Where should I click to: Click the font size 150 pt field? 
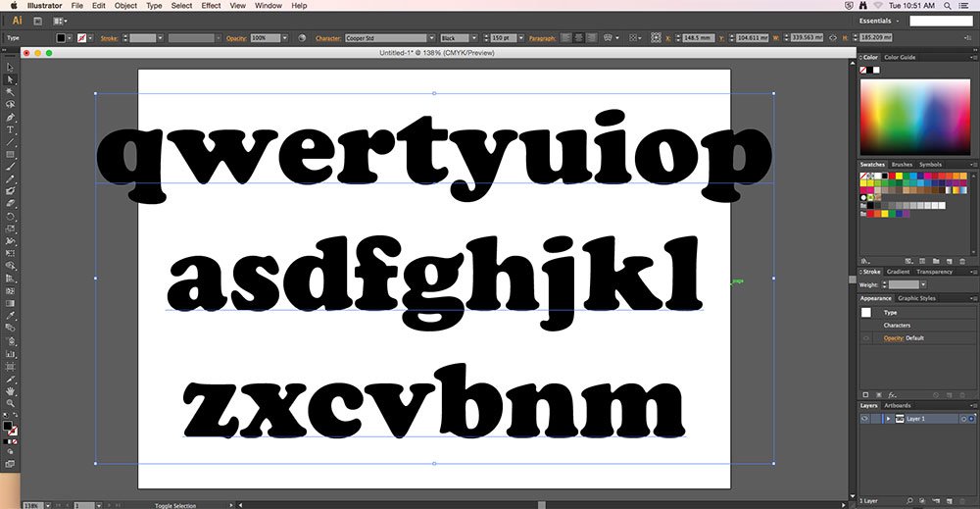coord(503,38)
